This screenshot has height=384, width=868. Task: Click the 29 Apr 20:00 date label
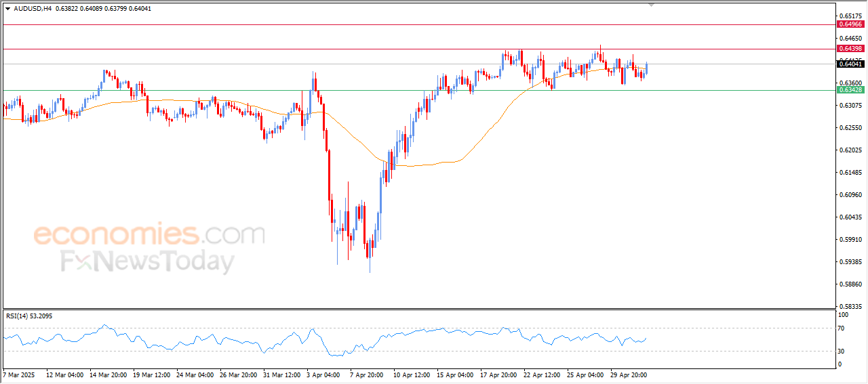pos(630,374)
